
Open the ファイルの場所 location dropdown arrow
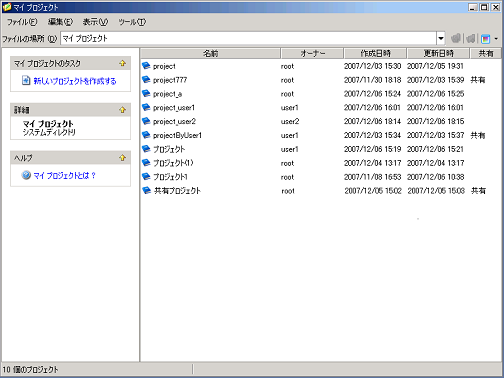click(441, 39)
